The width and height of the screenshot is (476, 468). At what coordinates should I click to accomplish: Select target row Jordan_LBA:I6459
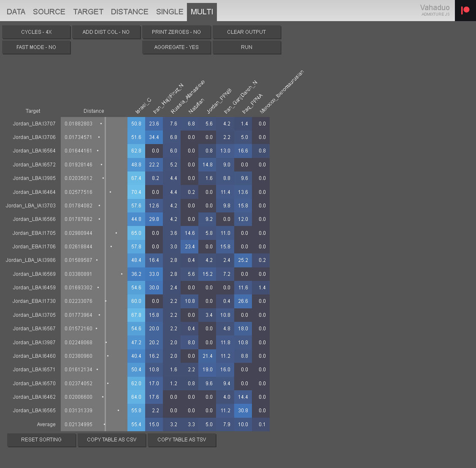click(34, 288)
